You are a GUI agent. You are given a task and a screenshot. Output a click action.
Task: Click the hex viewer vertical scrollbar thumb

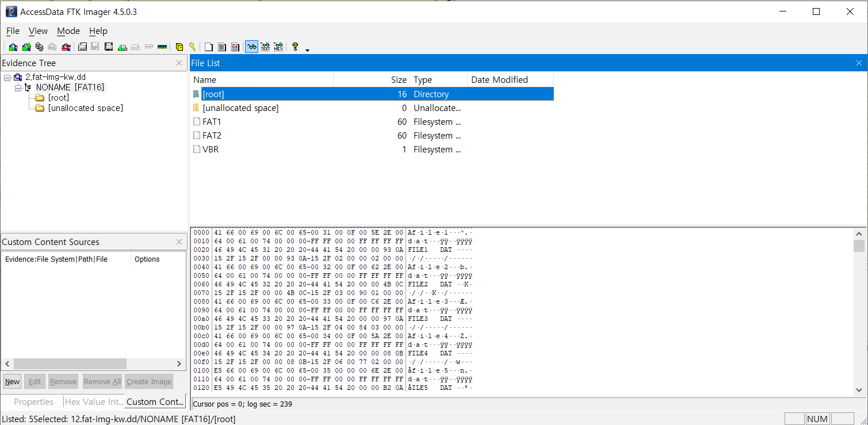coord(859,246)
